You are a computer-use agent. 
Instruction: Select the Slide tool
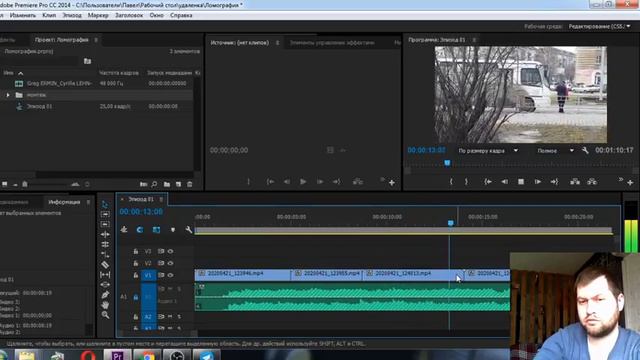tap(105, 284)
